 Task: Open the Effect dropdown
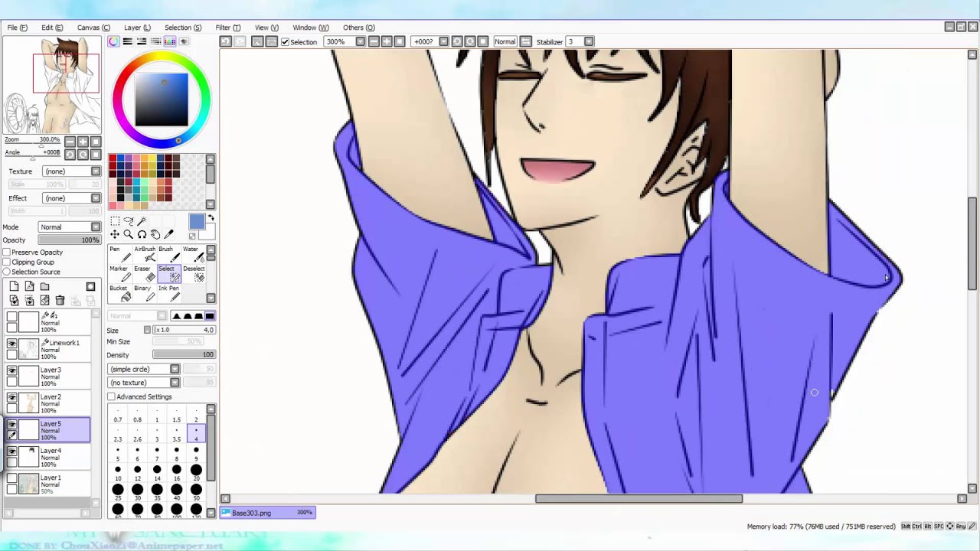(x=71, y=198)
